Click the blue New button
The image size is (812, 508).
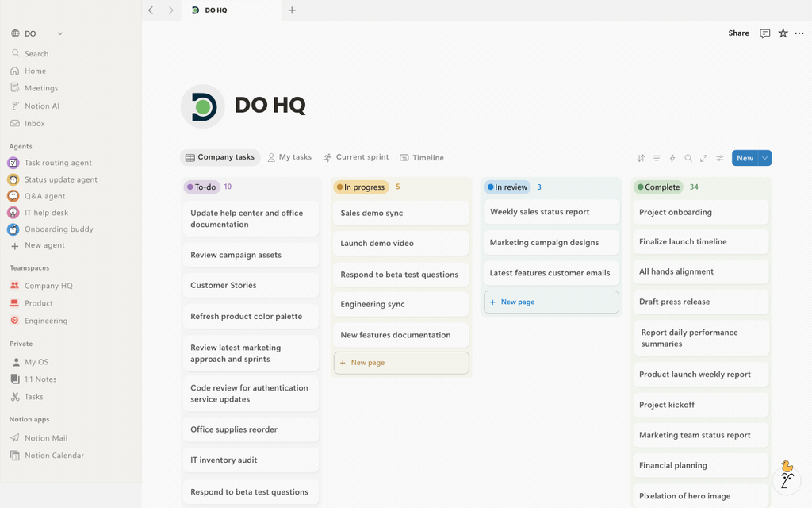(745, 158)
